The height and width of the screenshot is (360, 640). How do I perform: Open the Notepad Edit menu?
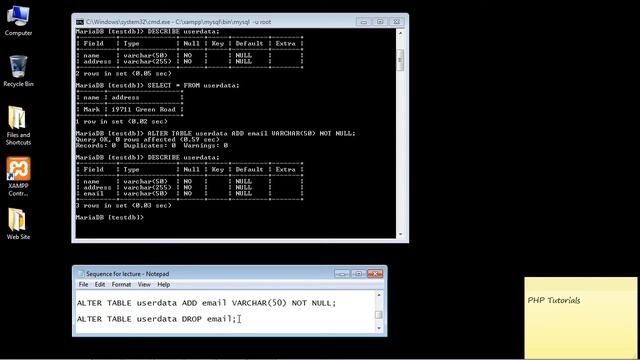pyautogui.click(x=100, y=284)
